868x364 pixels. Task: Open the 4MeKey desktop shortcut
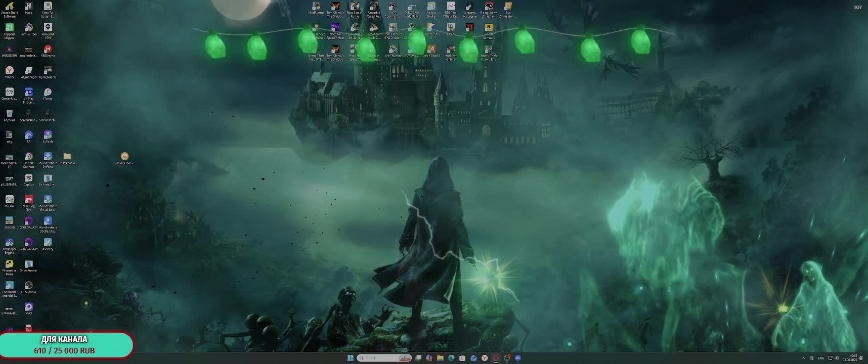coord(48,245)
